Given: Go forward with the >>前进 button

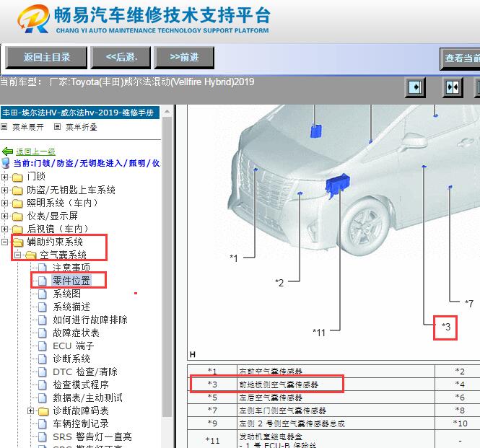Looking at the screenshot, I should 184,57.
